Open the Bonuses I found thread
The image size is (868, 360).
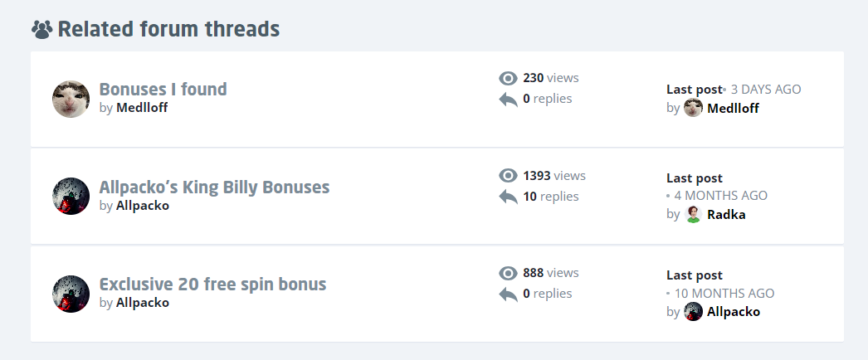[163, 90]
